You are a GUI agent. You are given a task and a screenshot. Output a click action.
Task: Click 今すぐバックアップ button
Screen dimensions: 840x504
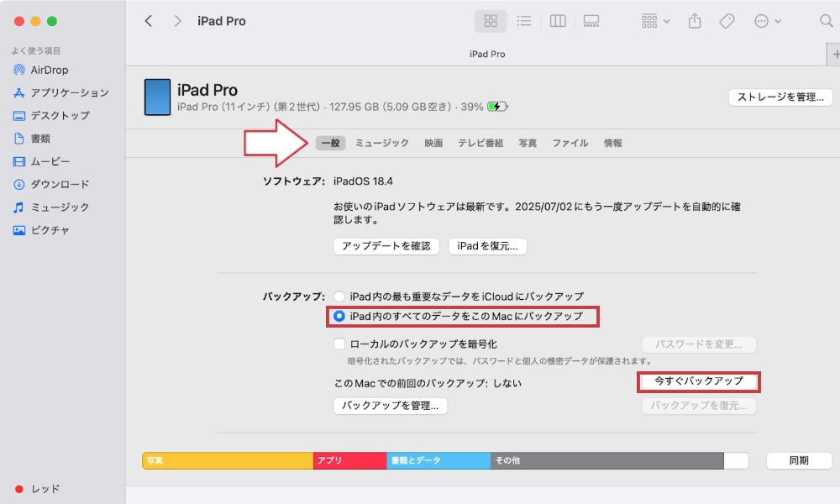pyautogui.click(x=699, y=381)
